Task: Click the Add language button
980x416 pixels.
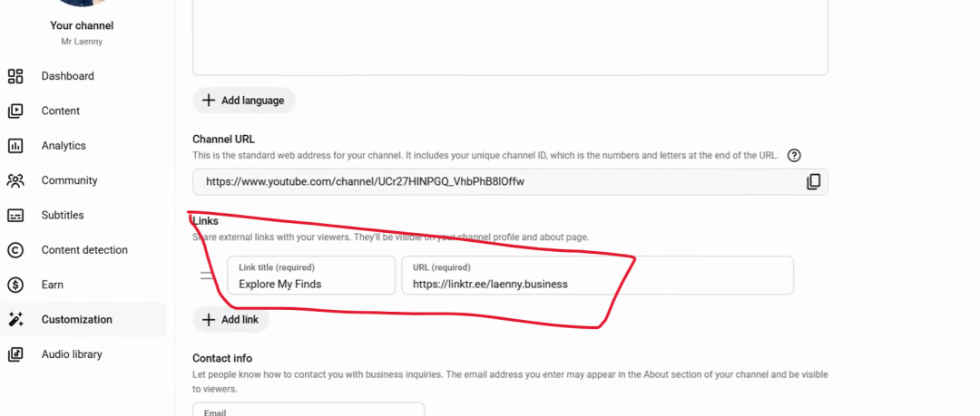Action: [x=244, y=101]
